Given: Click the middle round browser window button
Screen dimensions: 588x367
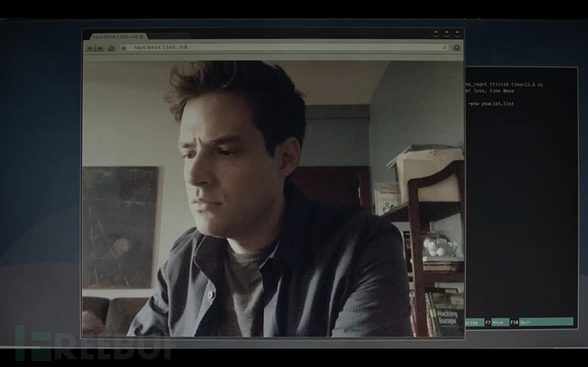Looking at the screenshot, I should click(x=447, y=33).
